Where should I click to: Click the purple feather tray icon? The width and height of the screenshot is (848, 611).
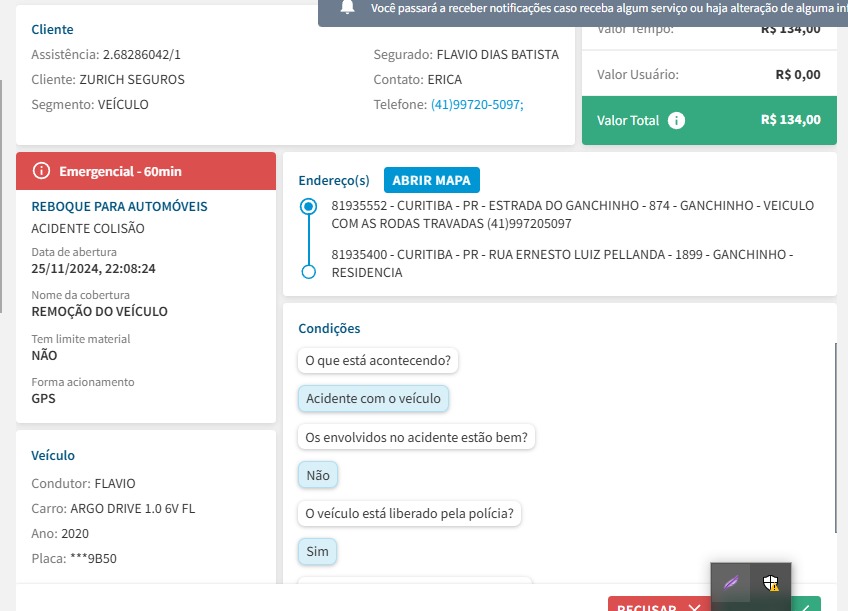tap(731, 583)
